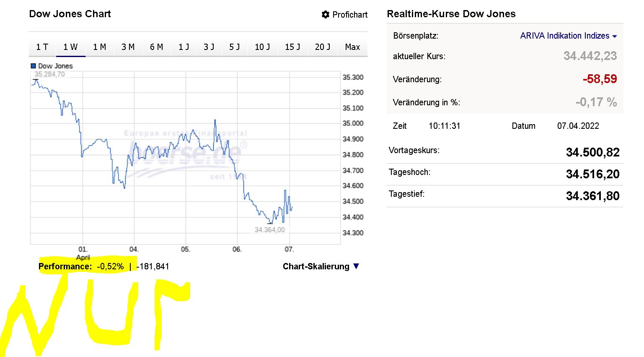The image size is (644, 357).
Task: Switch chart to 1 M range
Action: (x=99, y=47)
